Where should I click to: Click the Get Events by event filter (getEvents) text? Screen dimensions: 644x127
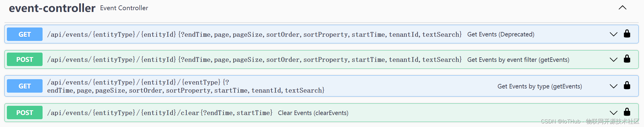point(518,60)
